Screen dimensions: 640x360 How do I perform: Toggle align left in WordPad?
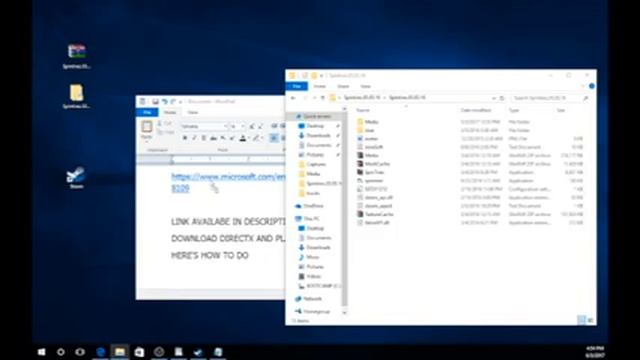click(x=274, y=138)
